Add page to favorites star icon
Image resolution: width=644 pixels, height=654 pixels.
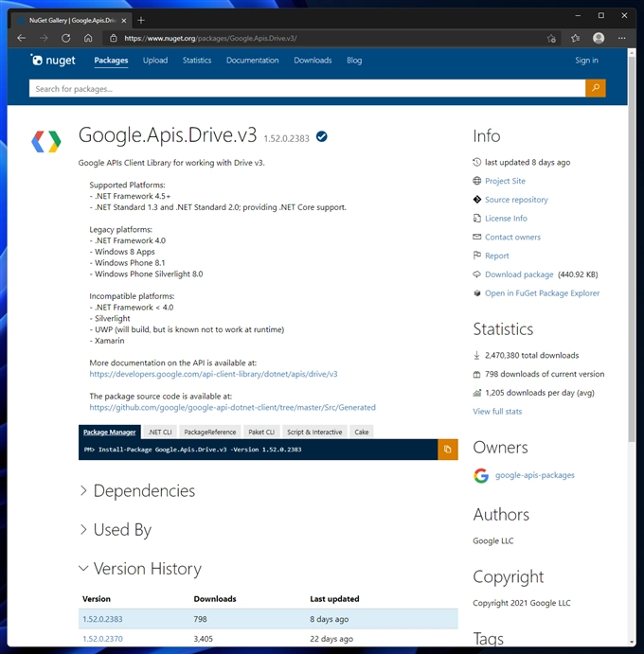pyautogui.click(x=551, y=39)
